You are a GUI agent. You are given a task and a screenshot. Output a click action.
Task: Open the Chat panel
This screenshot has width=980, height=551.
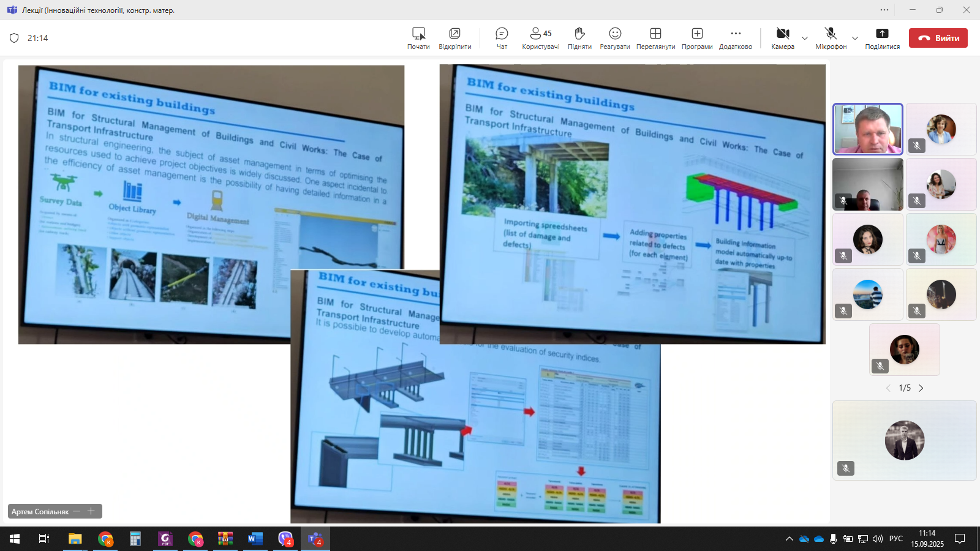coord(502,38)
